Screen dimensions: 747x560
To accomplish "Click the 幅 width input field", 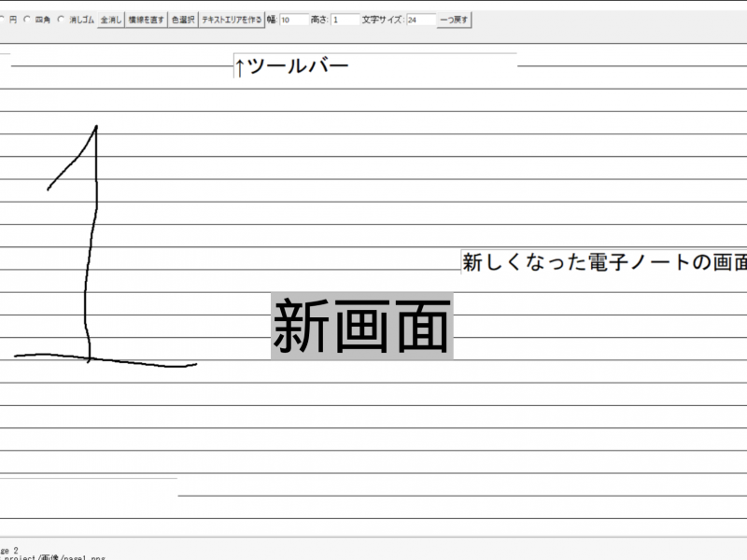I will [293, 19].
